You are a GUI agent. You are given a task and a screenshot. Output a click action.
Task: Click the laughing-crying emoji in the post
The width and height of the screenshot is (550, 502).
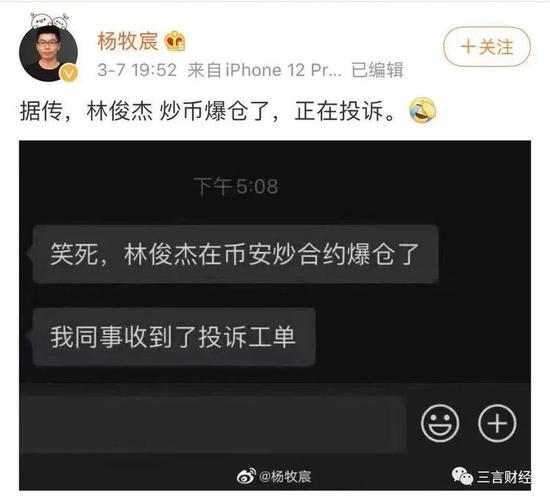point(422,111)
